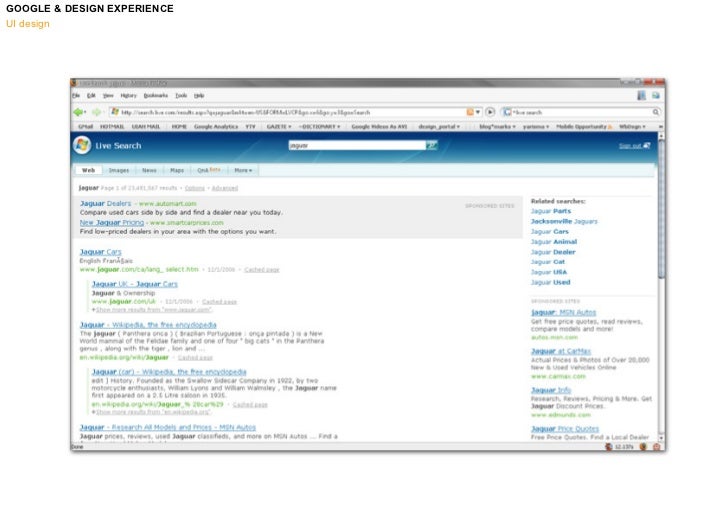Click the GMail bookmark
Screen dimensions: 728x515
85,126
